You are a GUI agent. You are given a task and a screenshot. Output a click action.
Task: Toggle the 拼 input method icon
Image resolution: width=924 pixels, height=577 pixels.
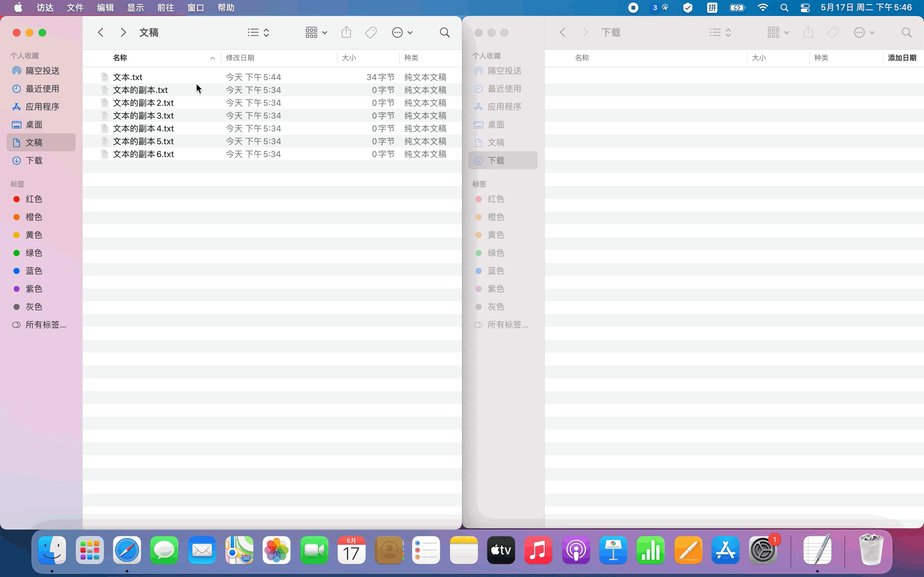(x=712, y=8)
